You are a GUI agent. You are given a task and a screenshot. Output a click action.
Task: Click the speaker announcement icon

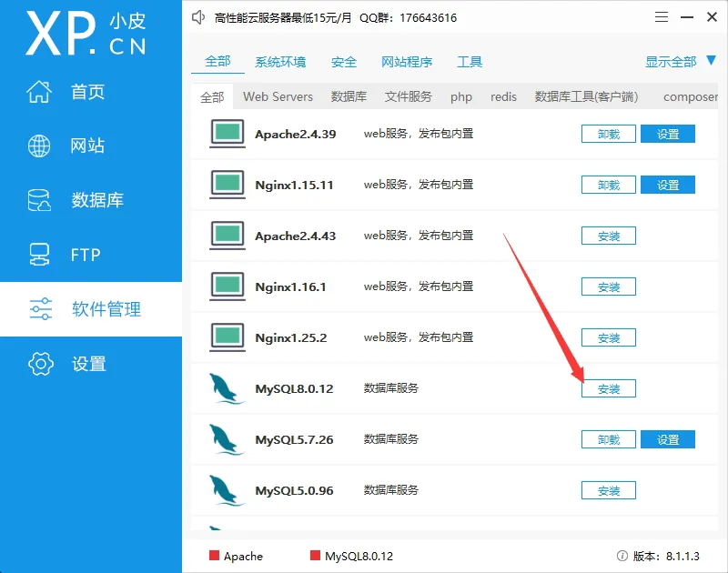click(198, 17)
